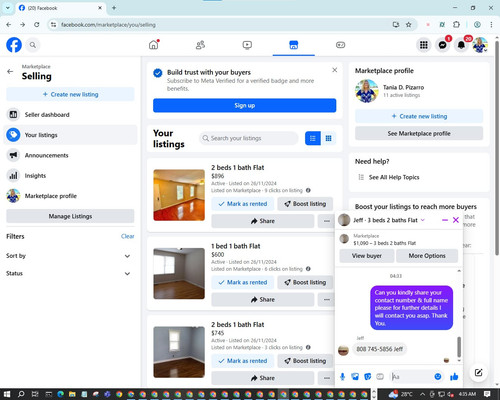
Task: Open Facebook search magnifier icon
Action: click(33, 45)
